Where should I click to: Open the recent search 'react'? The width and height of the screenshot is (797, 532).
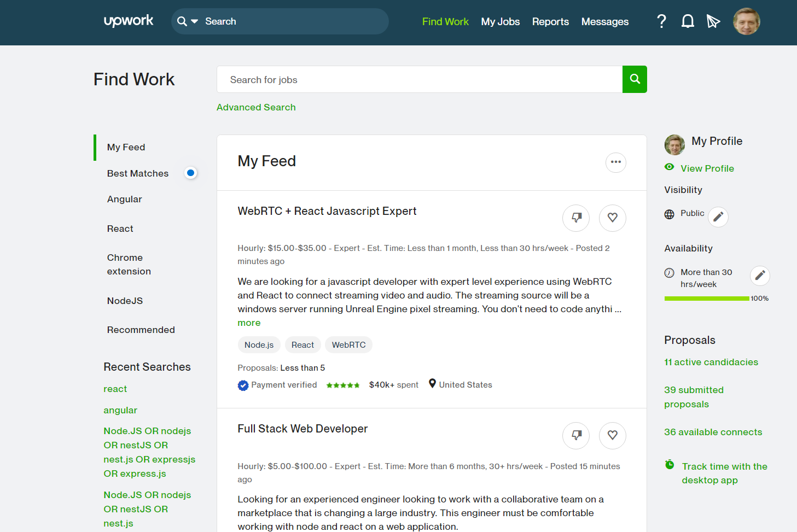click(115, 389)
